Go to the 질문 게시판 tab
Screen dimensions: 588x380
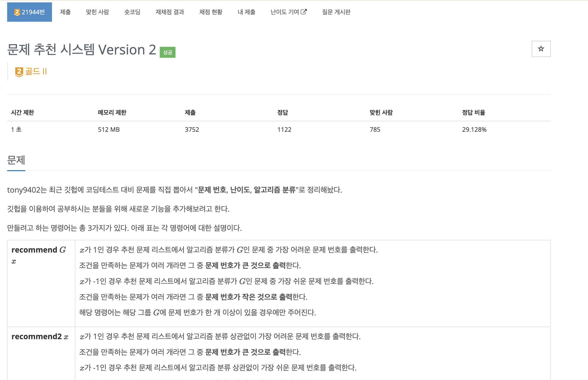[336, 12]
